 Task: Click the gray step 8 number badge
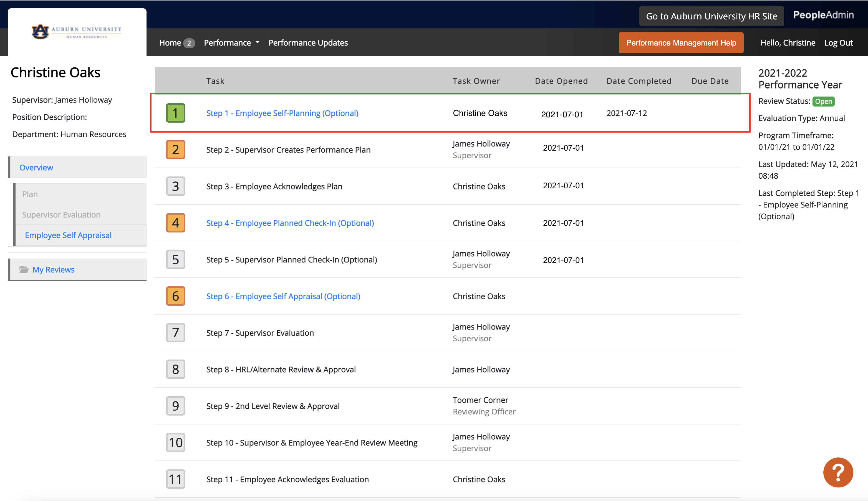click(x=176, y=369)
